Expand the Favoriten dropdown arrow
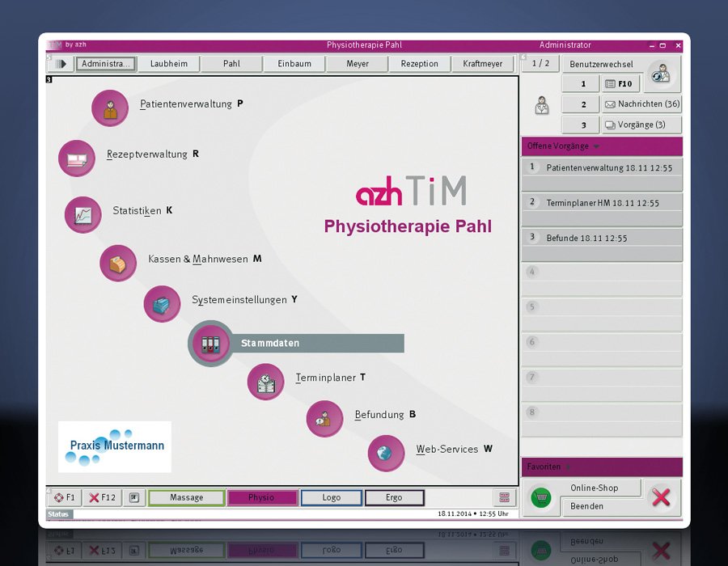Viewport: 728px width, 566px height. click(569, 467)
